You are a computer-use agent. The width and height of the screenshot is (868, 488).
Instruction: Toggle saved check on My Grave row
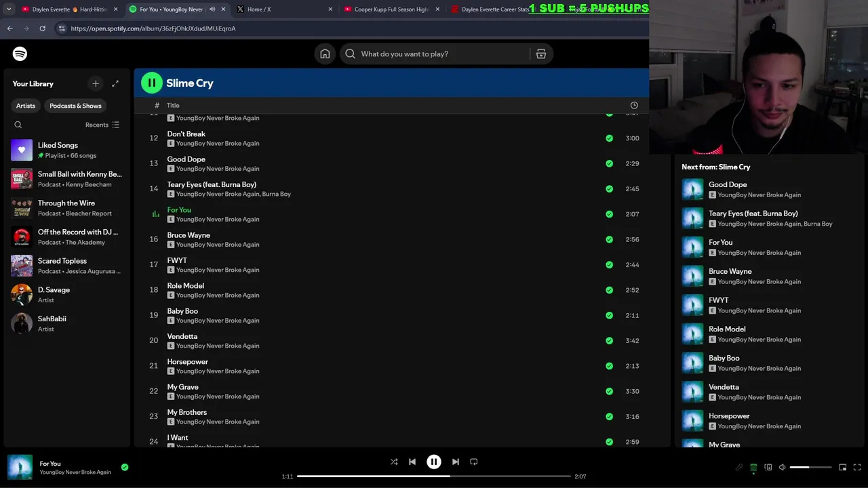coord(609,391)
